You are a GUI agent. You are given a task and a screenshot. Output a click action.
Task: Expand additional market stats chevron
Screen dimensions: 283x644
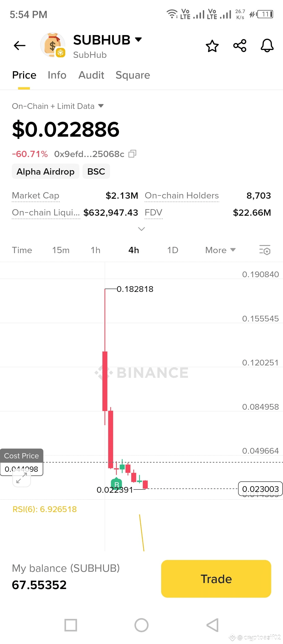[141, 229]
